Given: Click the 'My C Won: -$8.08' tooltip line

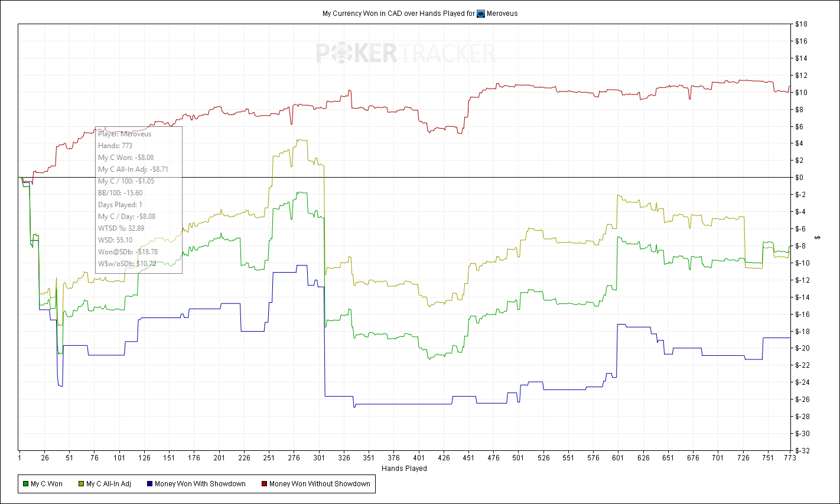Looking at the screenshot, I should (x=126, y=158).
